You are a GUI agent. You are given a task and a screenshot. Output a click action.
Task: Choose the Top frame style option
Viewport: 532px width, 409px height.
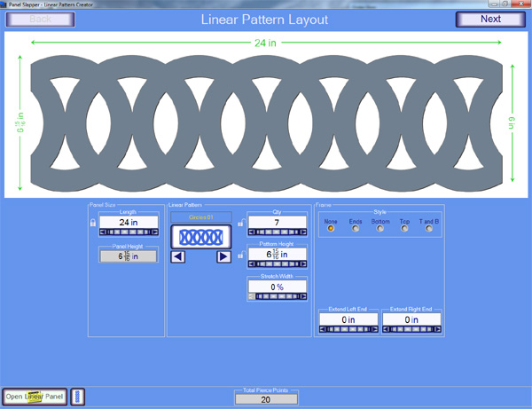pos(405,228)
